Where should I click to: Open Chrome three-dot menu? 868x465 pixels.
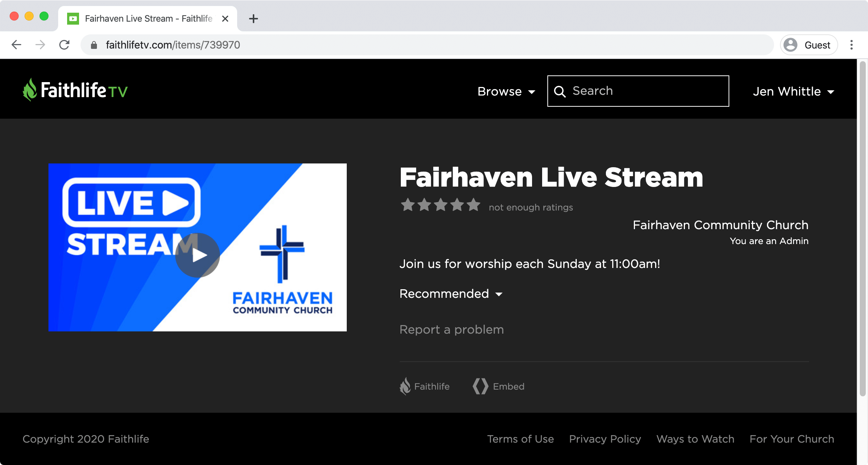[x=852, y=45]
